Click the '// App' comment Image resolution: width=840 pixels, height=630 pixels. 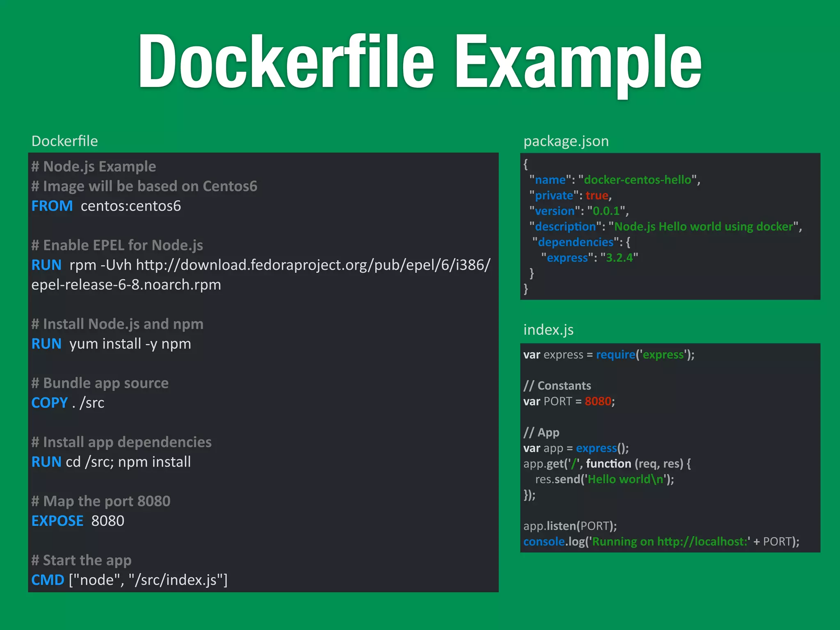541,433
